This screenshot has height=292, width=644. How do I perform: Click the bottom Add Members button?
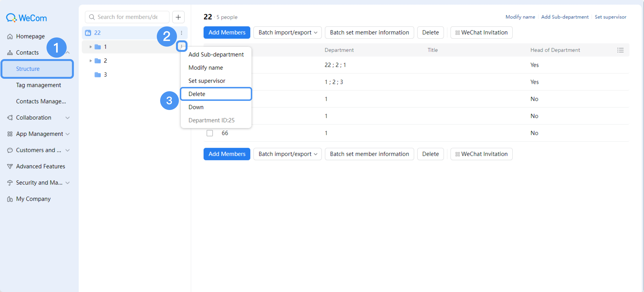[x=227, y=154]
